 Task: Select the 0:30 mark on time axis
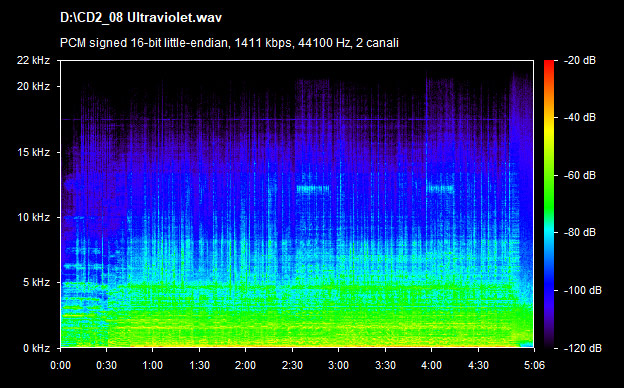pos(107,365)
